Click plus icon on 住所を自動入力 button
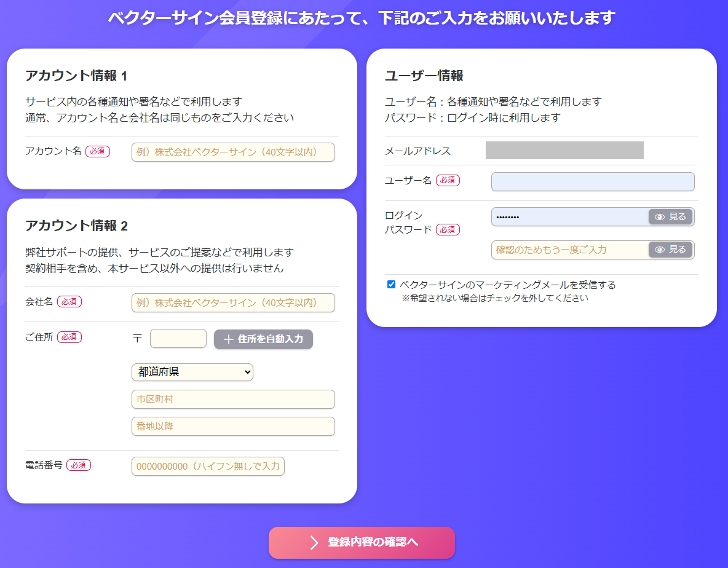This screenshot has height=568, width=728. pos(228,340)
